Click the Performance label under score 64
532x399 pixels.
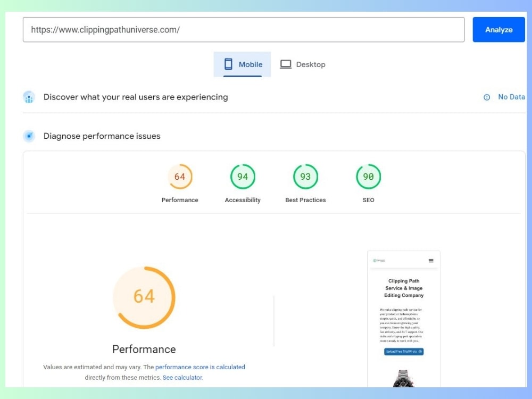click(x=180, y=200)
